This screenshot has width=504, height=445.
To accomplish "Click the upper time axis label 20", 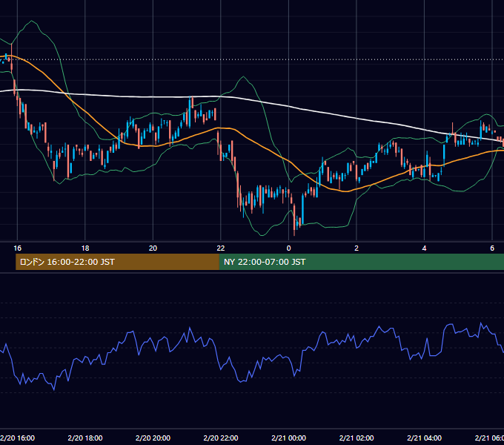I will point(153,248).
